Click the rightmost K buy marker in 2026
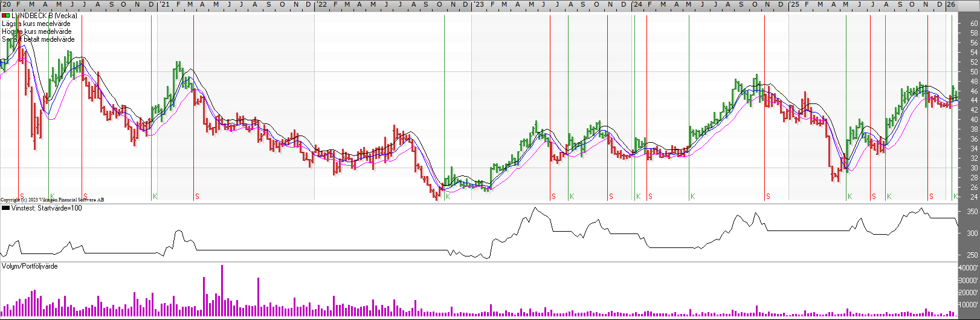980x320 pixels. pos(955,197)
